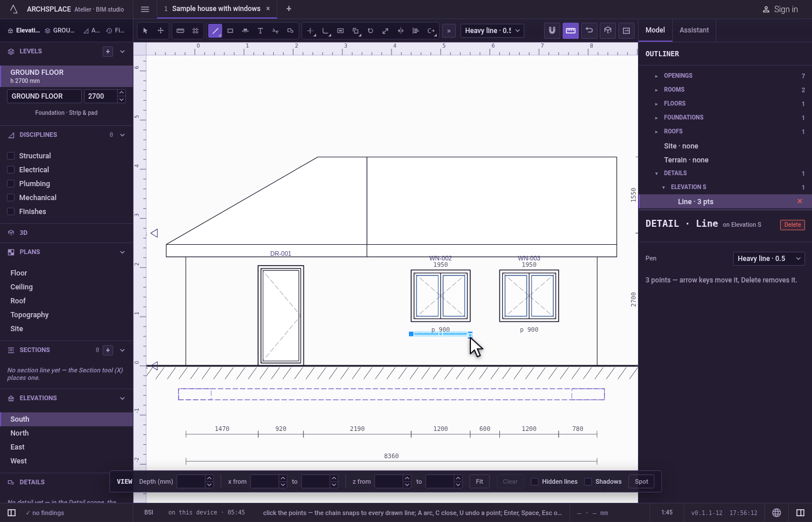
Task: Open the 3D cube view icon
Action: (608, 31)
